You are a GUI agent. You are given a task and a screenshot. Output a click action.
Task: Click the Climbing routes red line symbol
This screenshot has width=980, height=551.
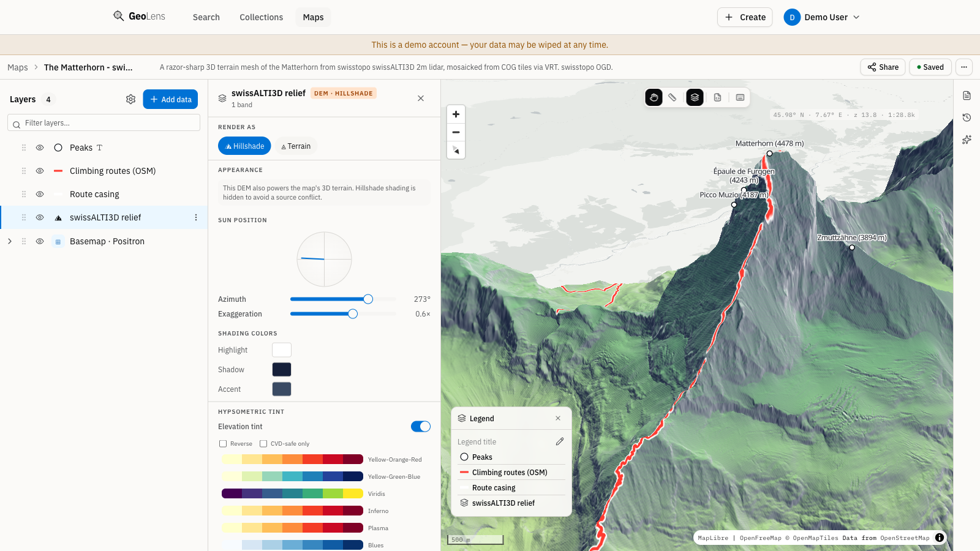tap(58, 171)
